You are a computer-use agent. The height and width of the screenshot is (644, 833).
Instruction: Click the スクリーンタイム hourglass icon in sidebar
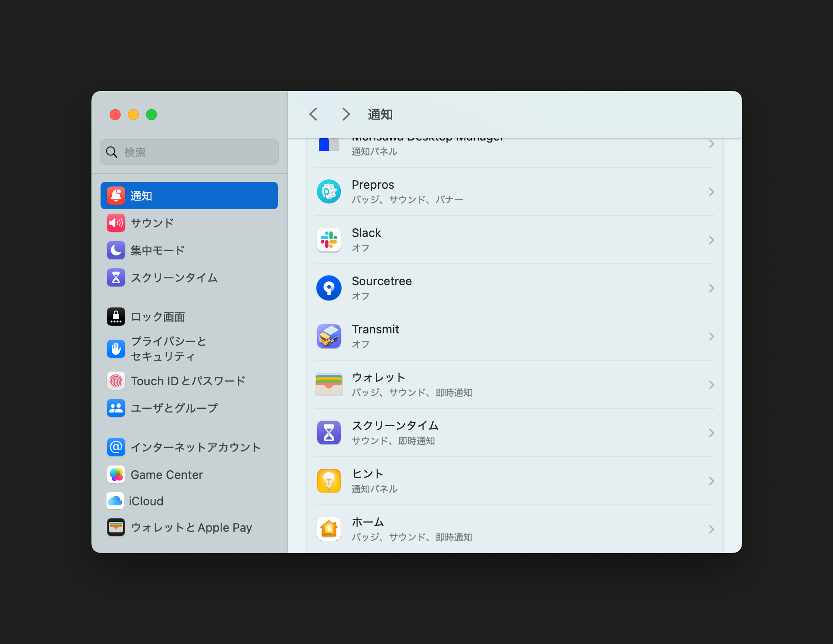point(116,277)
